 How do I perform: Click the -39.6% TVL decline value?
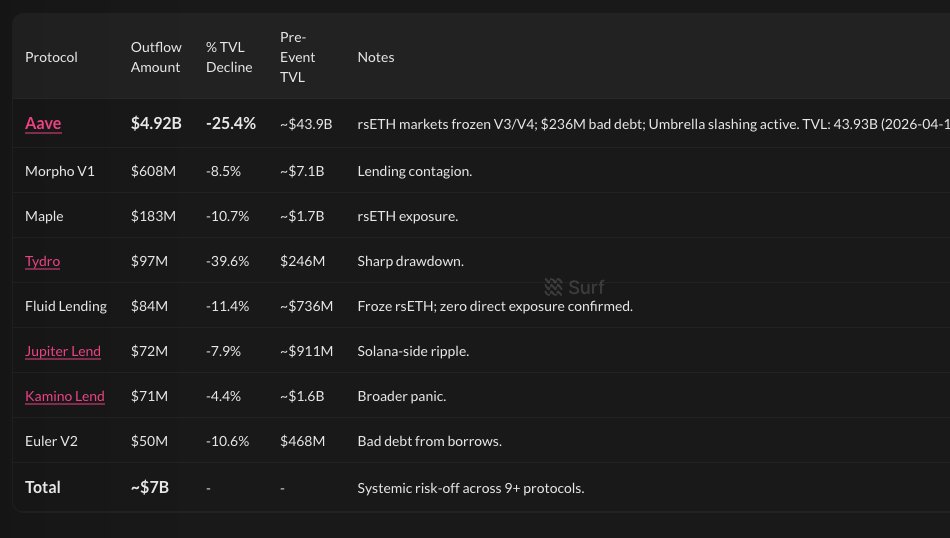pyautogui.click(x=226, y=261)
